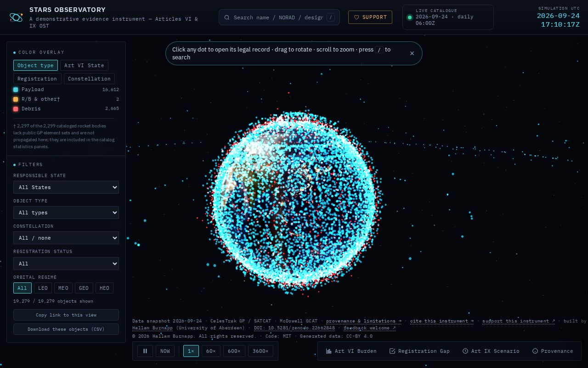This screenshot has width=588, height=368.
Task: Click the slash shortcut key badge in search
Action: click(x=331, y=17)
